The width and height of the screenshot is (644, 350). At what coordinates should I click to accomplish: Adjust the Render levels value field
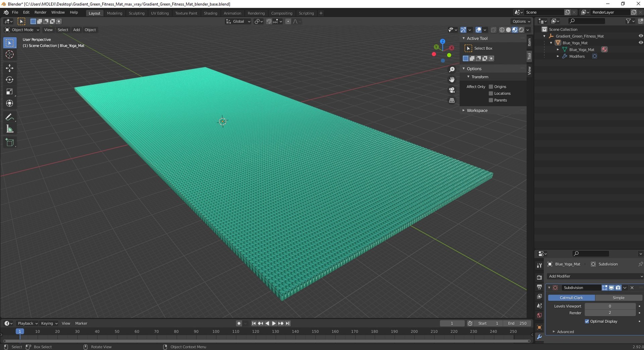click(x=610, y=313)
